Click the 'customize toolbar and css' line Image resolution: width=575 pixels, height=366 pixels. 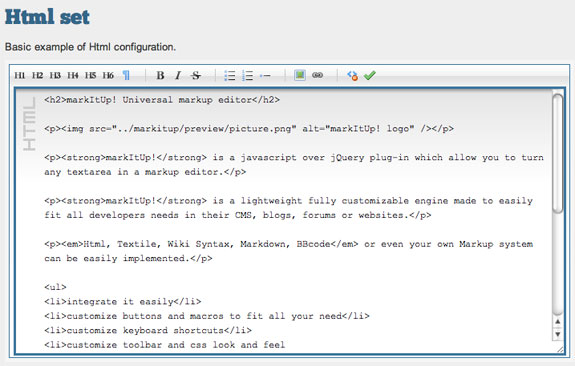point(165,345)
